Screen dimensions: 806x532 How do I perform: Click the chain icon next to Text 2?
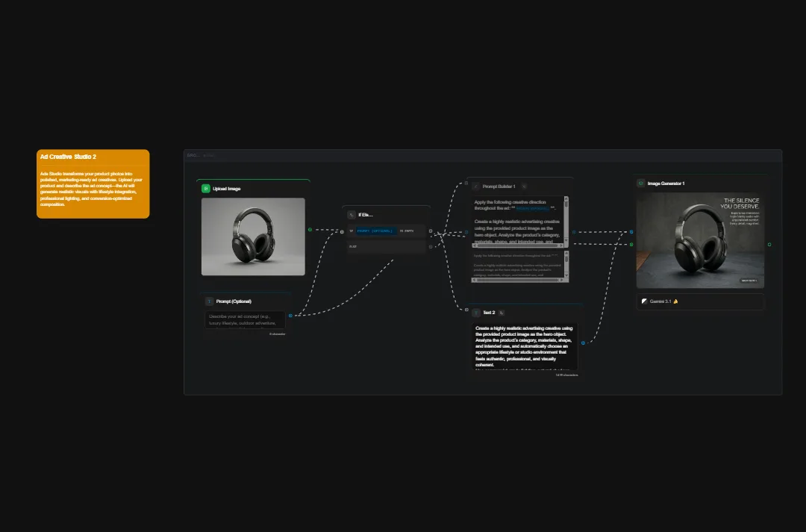[501, 313]
